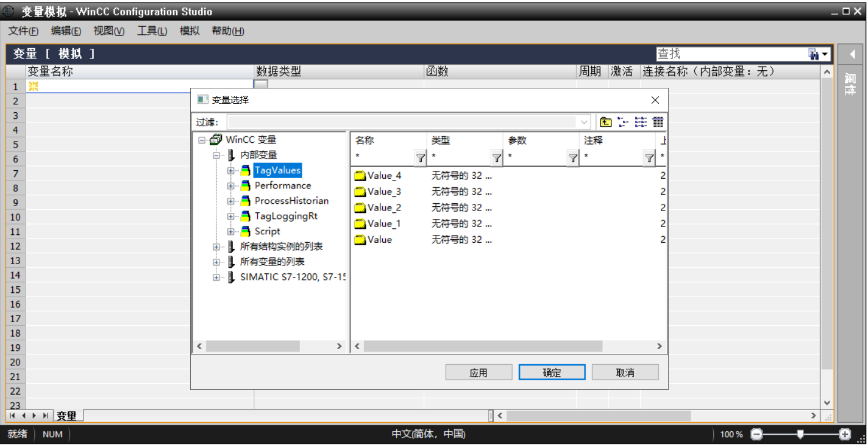Collapse the WinCC 变量 root node
The height and width of the screenshot is (446, 868).
click(202, 140)
